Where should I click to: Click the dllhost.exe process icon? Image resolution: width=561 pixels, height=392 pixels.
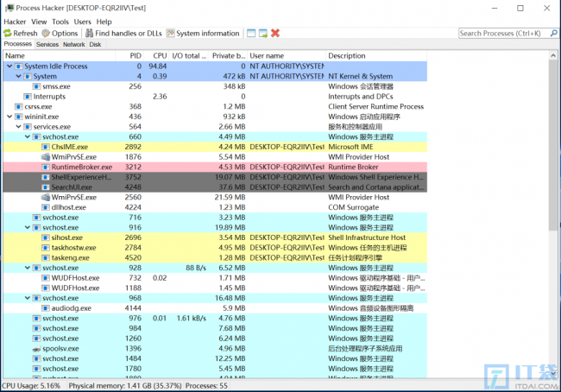click(46, 207)
